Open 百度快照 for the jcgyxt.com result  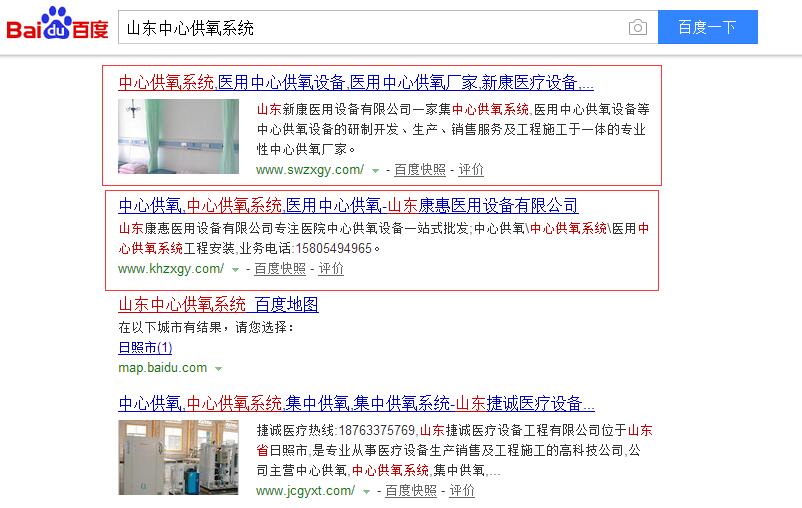pos(411,491)
